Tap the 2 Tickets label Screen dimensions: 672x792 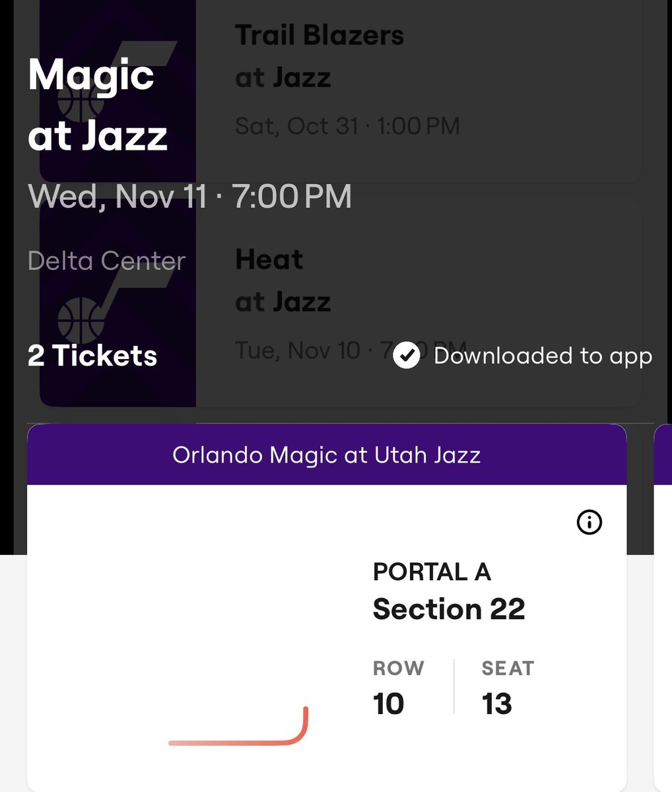92,356
